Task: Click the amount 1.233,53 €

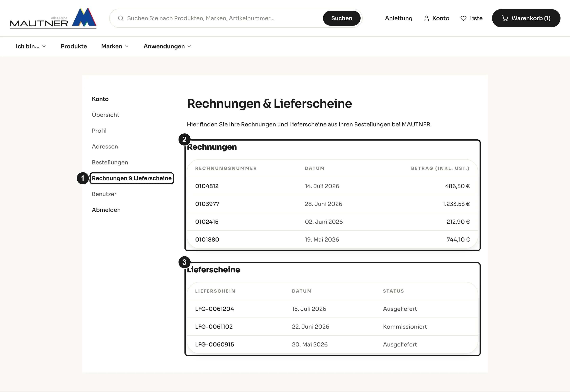Action: 456,204
